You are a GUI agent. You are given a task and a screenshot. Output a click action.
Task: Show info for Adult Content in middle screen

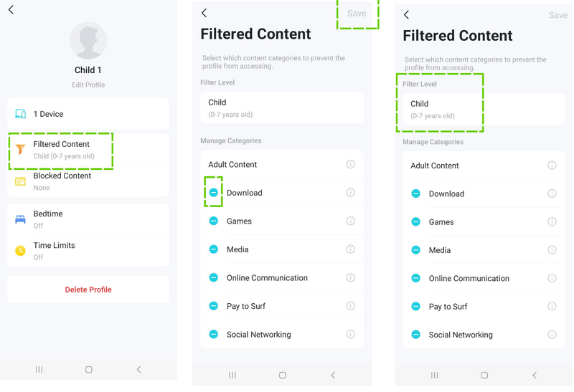(x=350, y=164)
